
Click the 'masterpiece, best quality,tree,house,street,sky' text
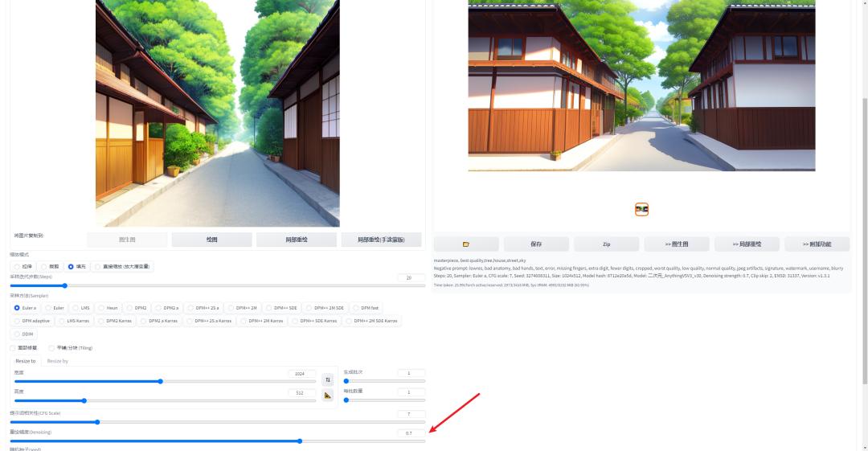(480, 260)
